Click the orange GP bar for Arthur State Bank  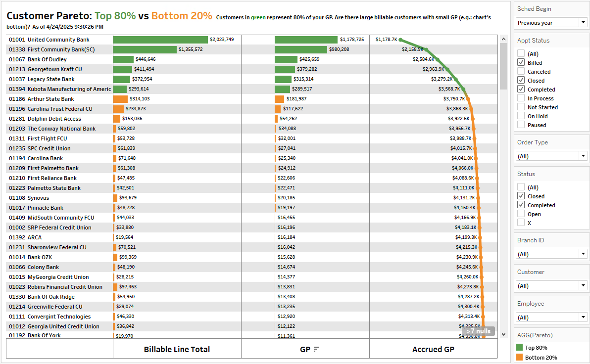279,99
